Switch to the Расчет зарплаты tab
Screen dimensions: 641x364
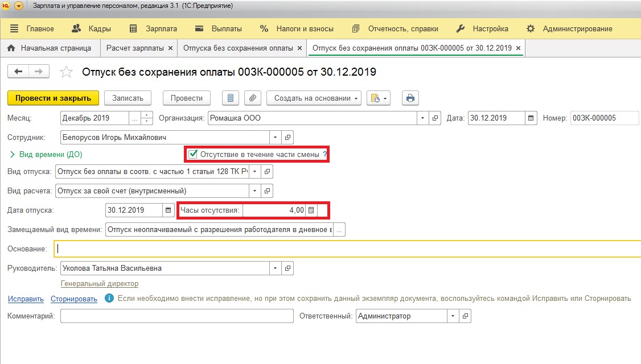pyautogui.click(x=135, y=48)
